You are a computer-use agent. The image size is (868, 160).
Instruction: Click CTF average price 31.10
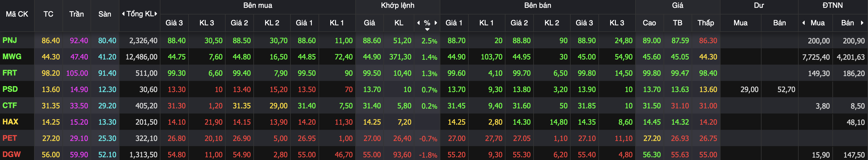[680, 106]
